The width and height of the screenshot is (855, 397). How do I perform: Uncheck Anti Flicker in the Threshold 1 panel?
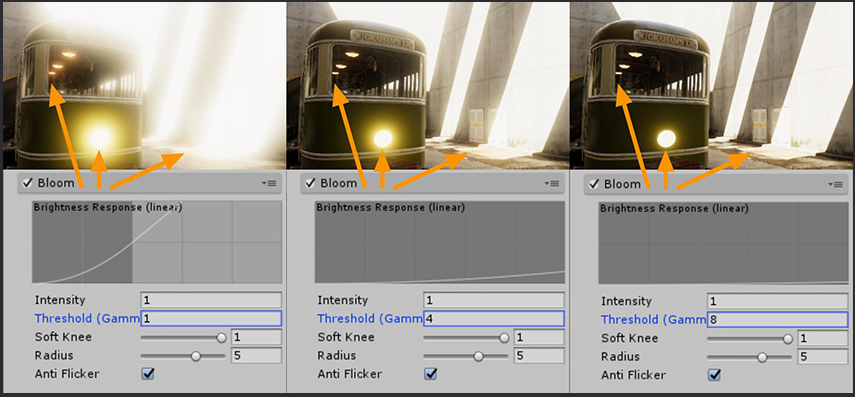click(x=147, y=374)
